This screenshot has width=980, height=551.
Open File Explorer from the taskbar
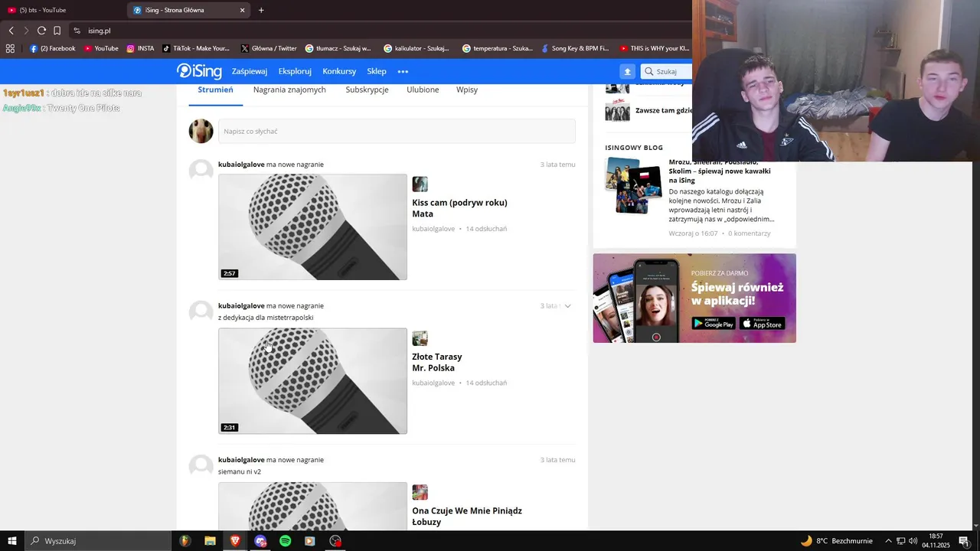210,541
